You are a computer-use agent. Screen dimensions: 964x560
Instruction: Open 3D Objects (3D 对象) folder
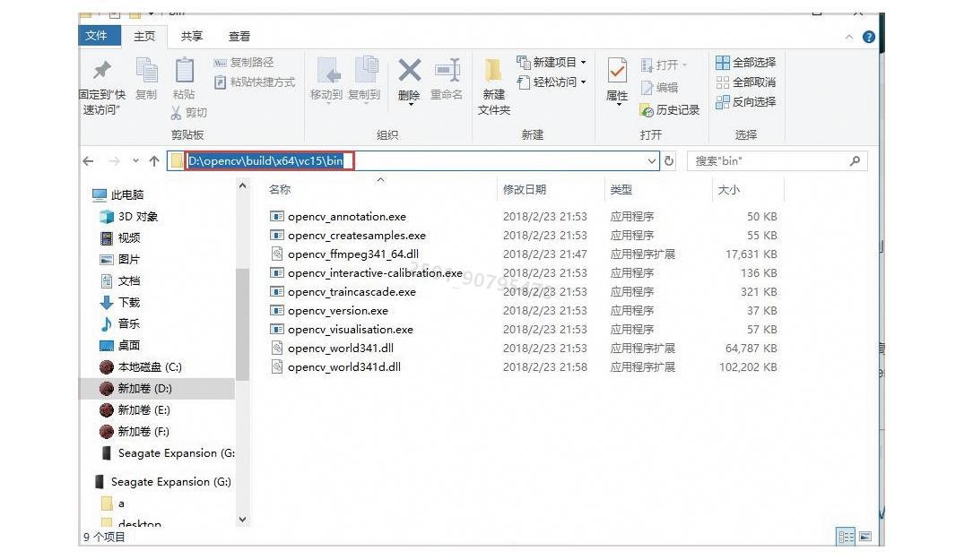click(x=128, y=216)
